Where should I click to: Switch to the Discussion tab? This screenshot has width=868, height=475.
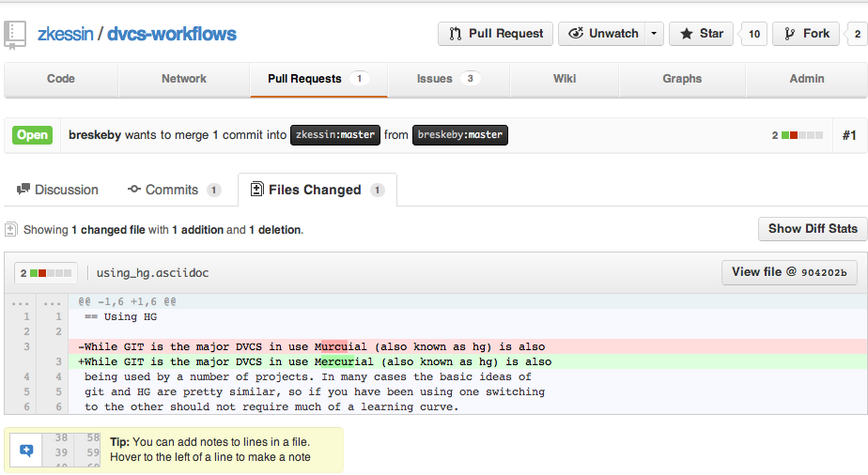(57, 190)
